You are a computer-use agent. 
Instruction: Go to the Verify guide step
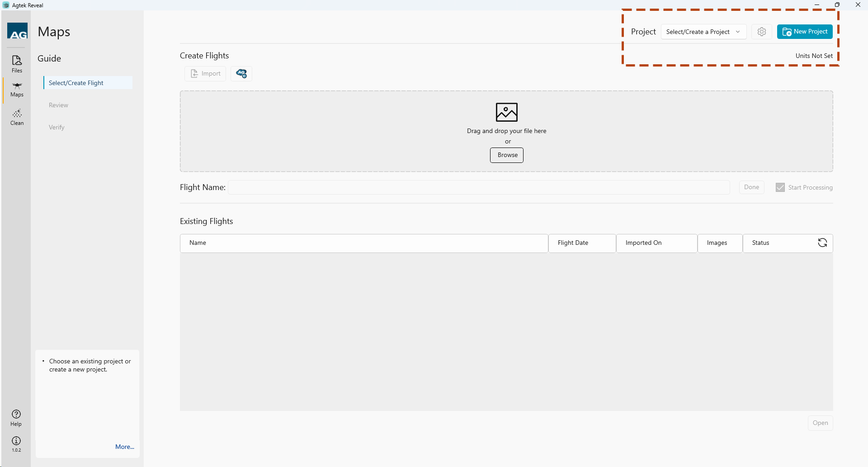tap(57, 127)
